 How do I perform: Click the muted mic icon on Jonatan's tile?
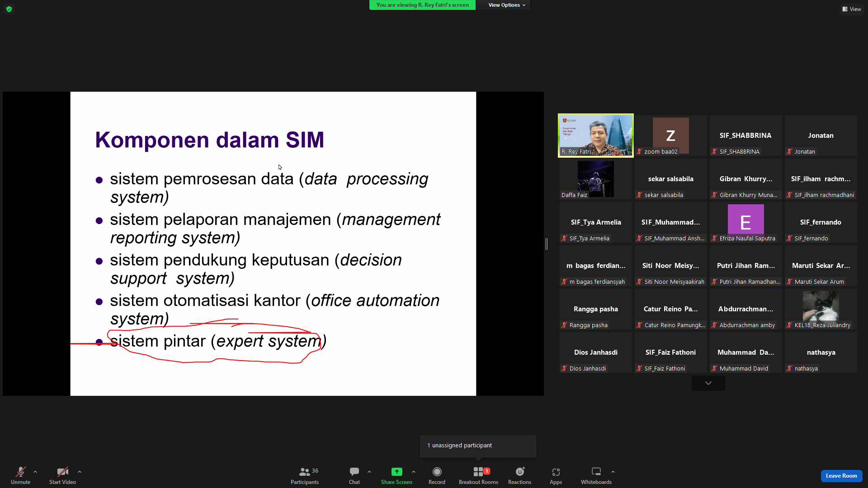(x=789, y=152)
